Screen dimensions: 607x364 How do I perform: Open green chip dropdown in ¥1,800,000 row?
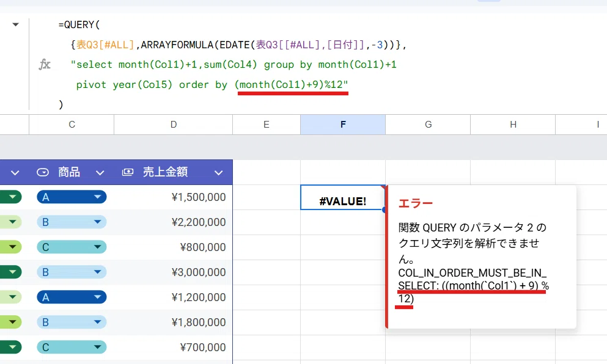pyautogui.click(x=11, y=322)
